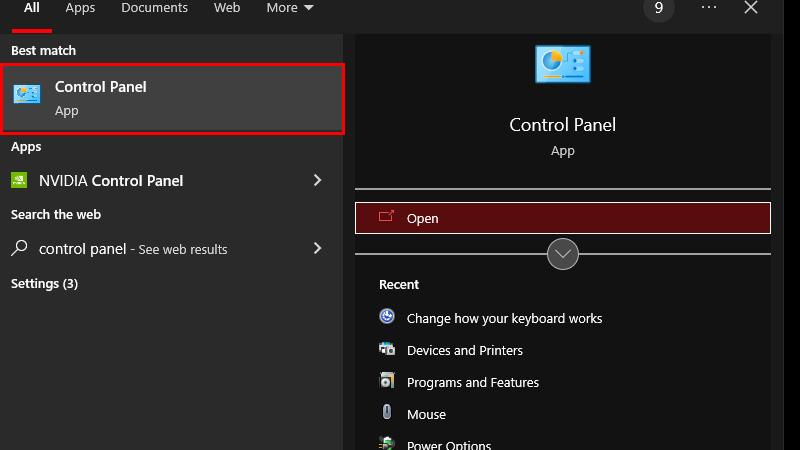Screen dimensions: 800x450
Task: Expand the web results chevron for control panel
Action: click(x=317, y=248)
